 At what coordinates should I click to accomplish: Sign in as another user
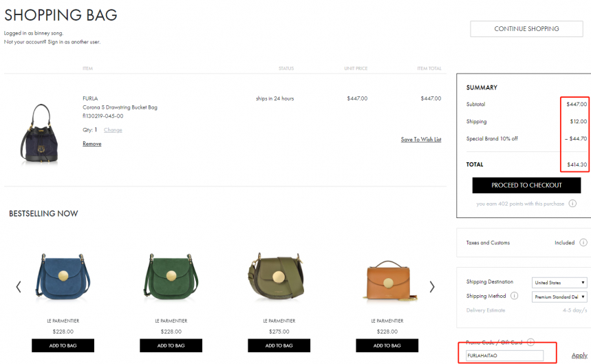(x=74, y=42)
